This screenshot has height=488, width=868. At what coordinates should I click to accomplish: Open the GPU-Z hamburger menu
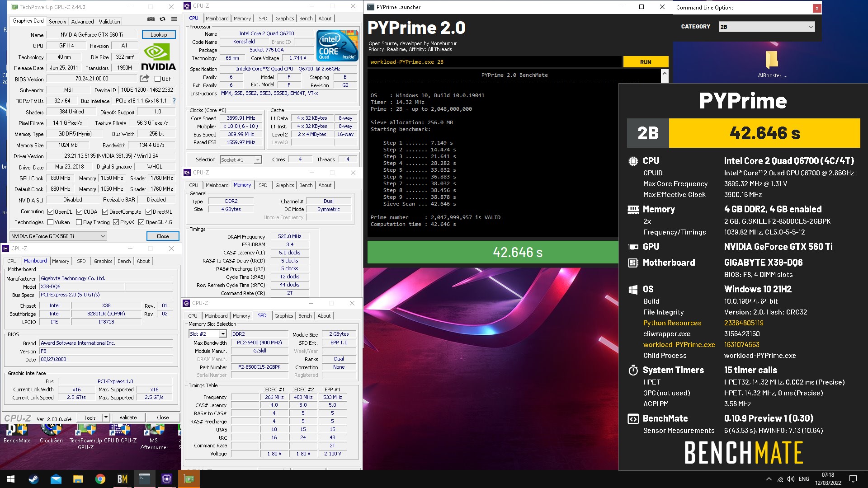[174, 19]
